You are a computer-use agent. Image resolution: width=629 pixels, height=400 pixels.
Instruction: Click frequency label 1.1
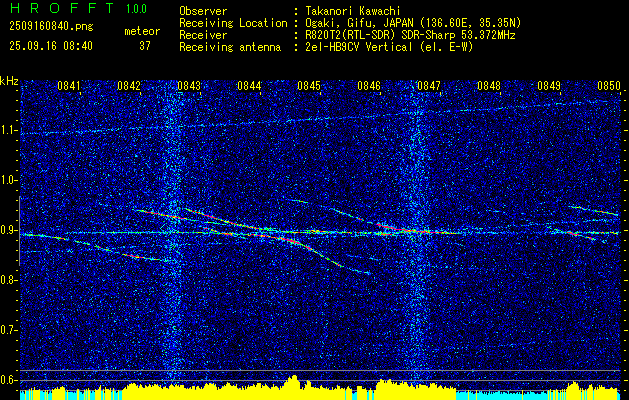[8, 130]
